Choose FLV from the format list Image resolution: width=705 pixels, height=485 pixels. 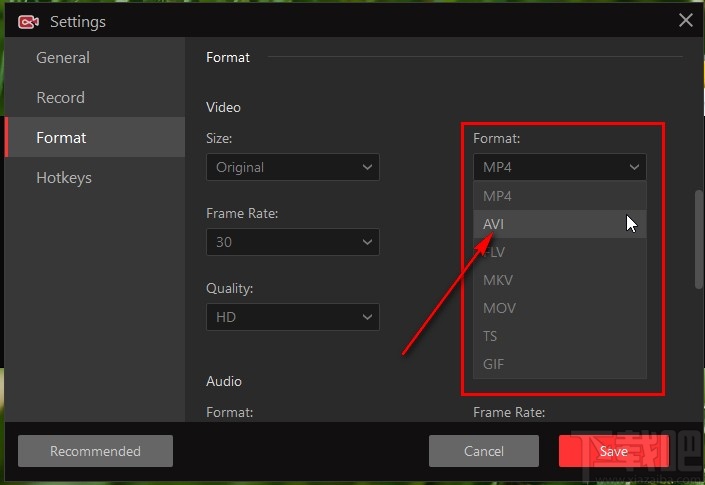coord(560,252)
